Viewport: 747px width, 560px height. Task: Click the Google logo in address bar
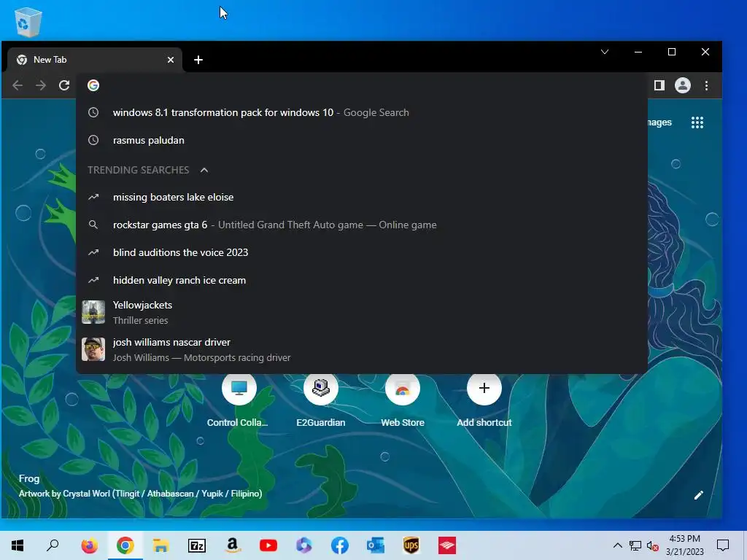(93, 85)
